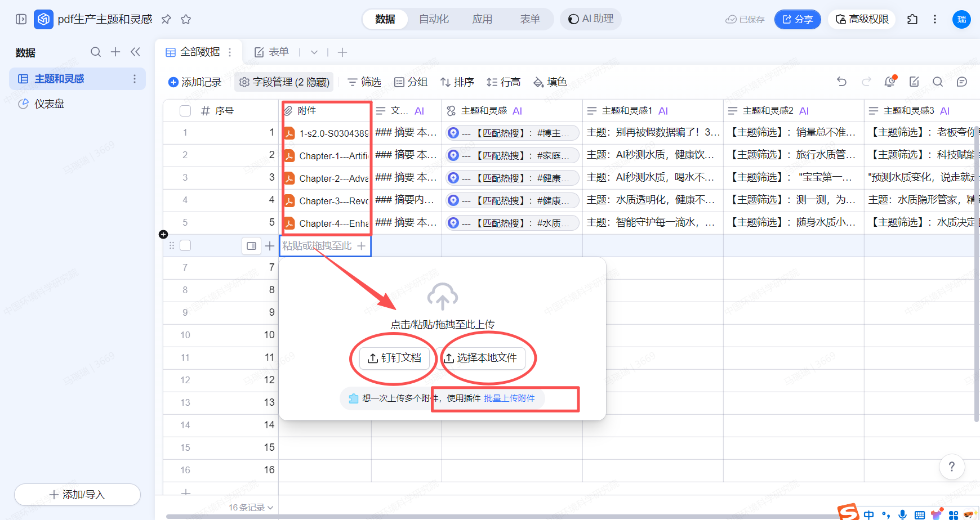Switch to the 表单 view tab
Viewport: 980px width, 520px height.
(272, 52)
